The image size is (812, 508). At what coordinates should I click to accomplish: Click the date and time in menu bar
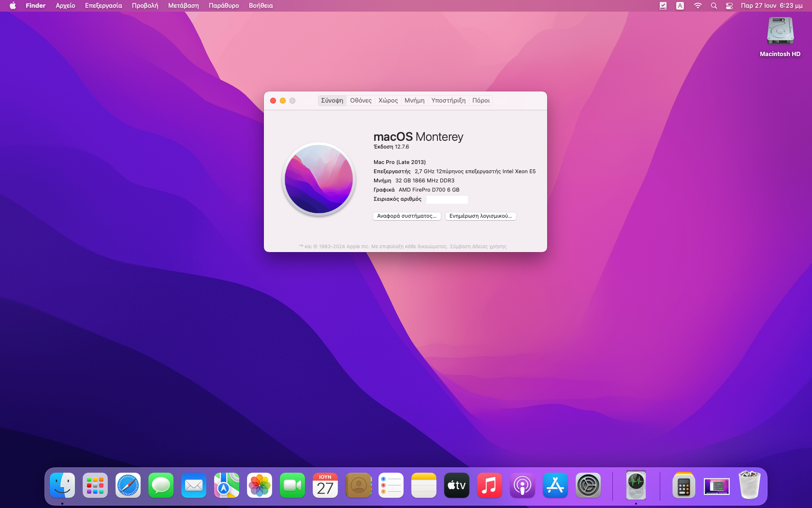point(772,6)
